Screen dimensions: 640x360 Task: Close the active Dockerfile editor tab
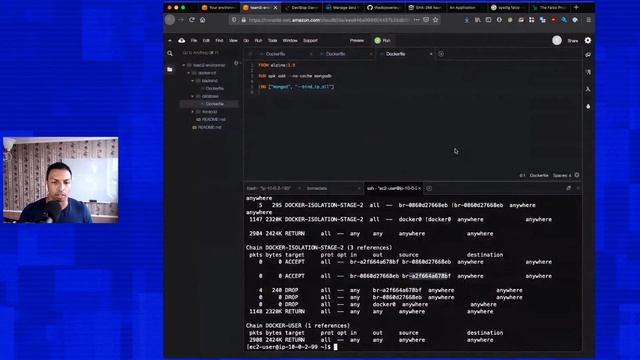tap(431, 54)
